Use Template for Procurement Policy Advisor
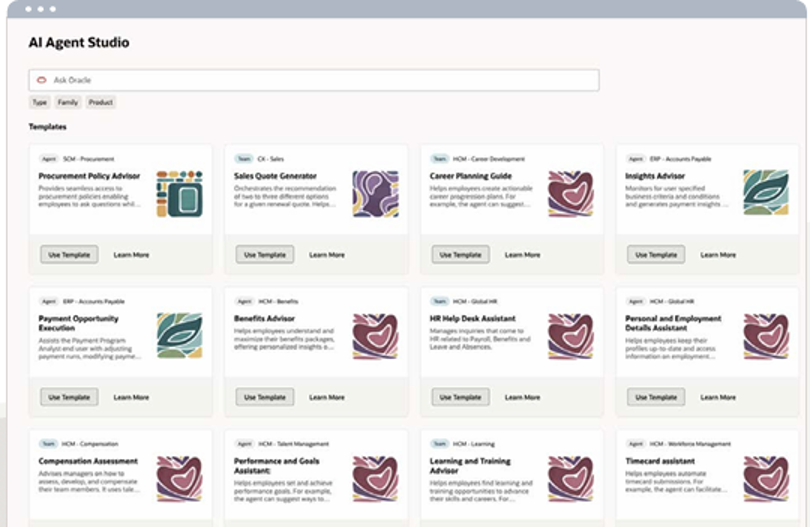The height and width of the screenshot is (528, 810). point(69,255)
